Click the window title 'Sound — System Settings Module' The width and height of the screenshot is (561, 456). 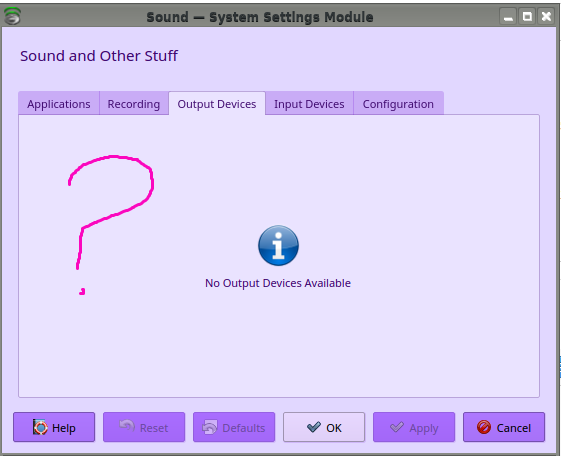click(x=260, y=17)
